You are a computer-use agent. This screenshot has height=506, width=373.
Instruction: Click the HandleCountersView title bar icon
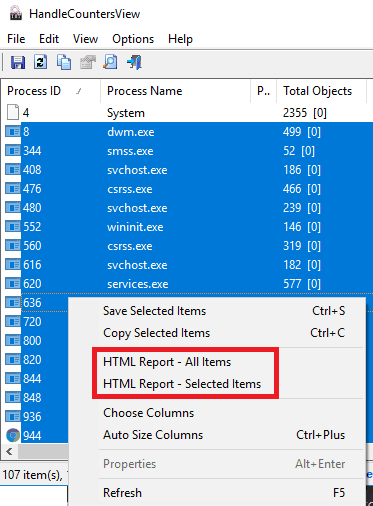click(15, 13)
